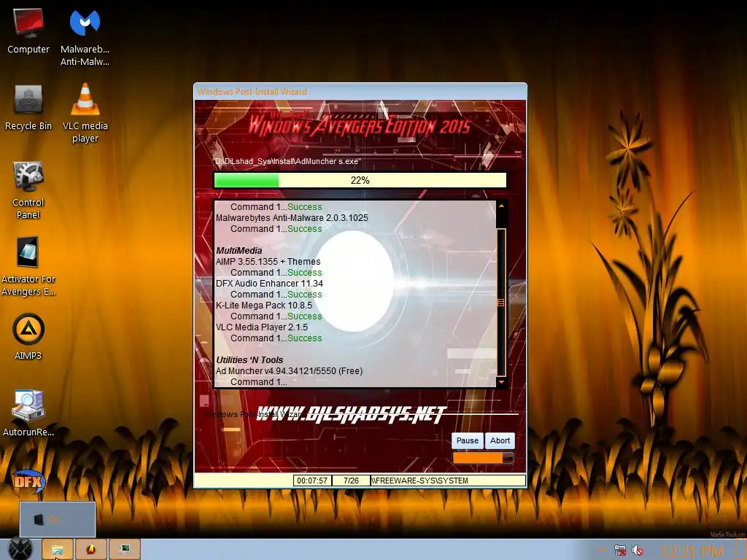Launch the DFX desktop icon
The width and height of the screenshot is (747, 560).
[x=28, y=481]
